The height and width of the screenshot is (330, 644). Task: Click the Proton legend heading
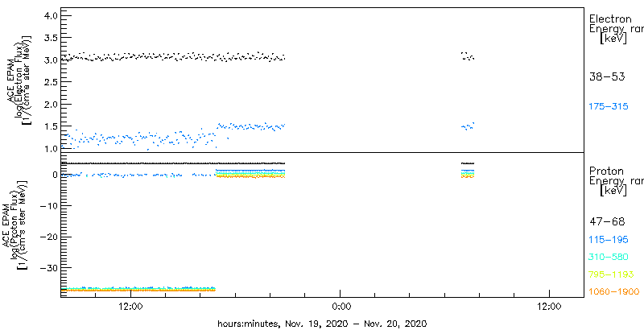(607, 171)
